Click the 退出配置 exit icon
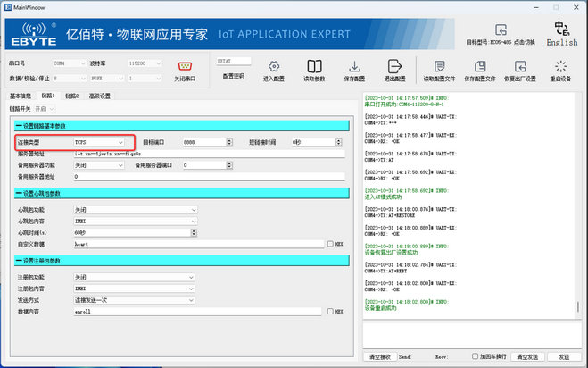Viewport: 588px width, 368px height. tap(394, 66)
